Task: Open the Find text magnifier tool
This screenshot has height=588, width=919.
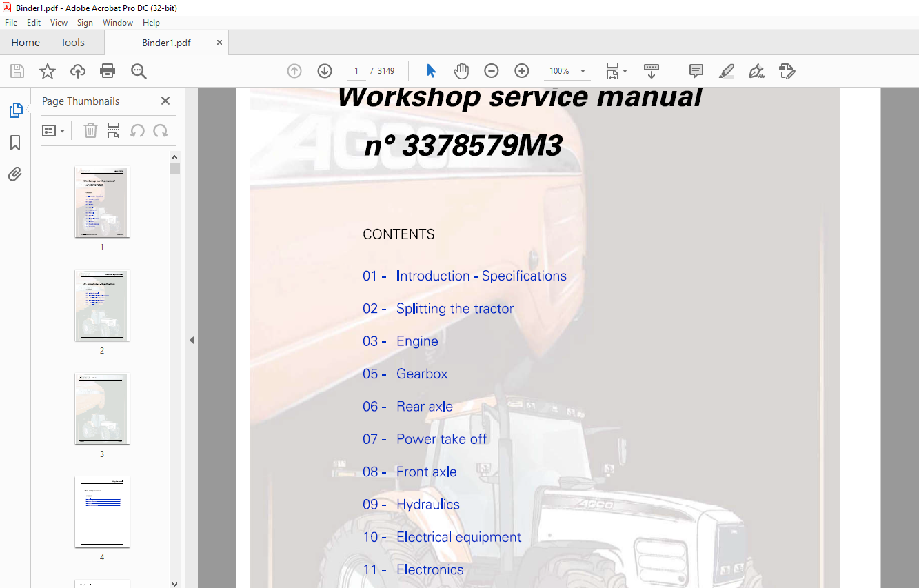Action: click(x=139, y=71)
